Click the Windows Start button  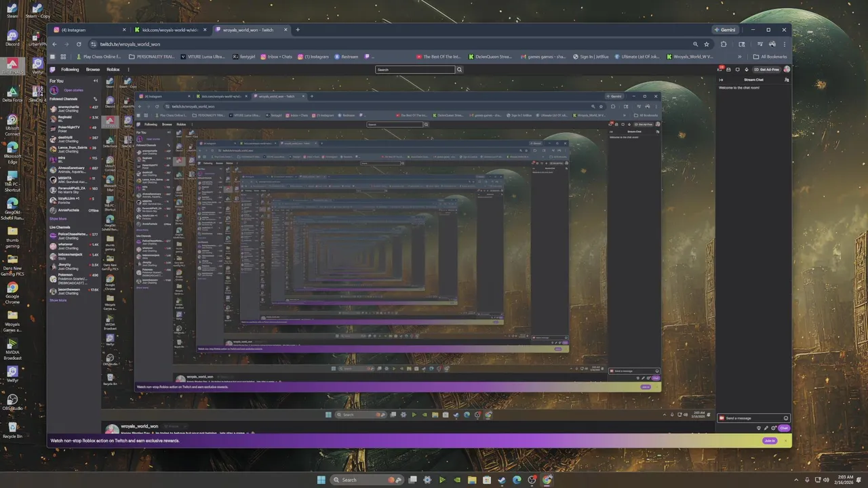point(321,480)
